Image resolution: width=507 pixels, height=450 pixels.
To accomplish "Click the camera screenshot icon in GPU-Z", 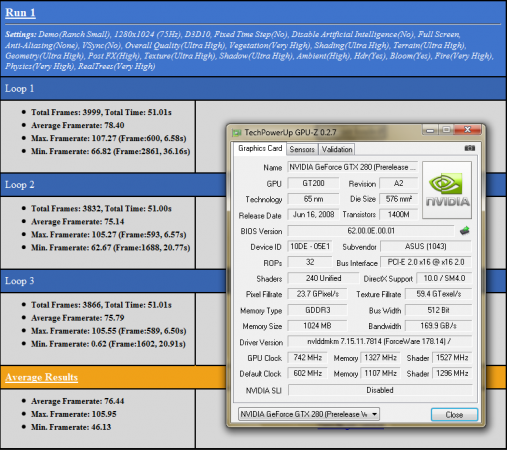I will pos(470,148).
